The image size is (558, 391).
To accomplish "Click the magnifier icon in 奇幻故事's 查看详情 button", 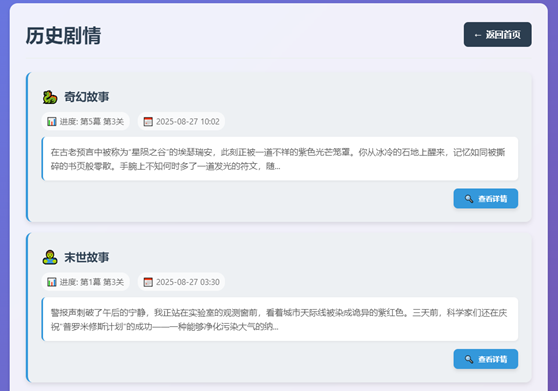I will point(469,199).
